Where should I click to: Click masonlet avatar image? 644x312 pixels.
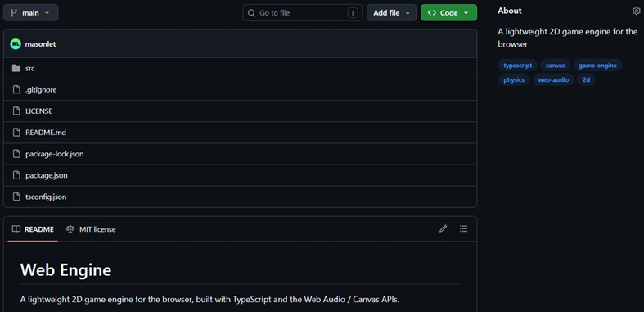(x=16, y=43)
